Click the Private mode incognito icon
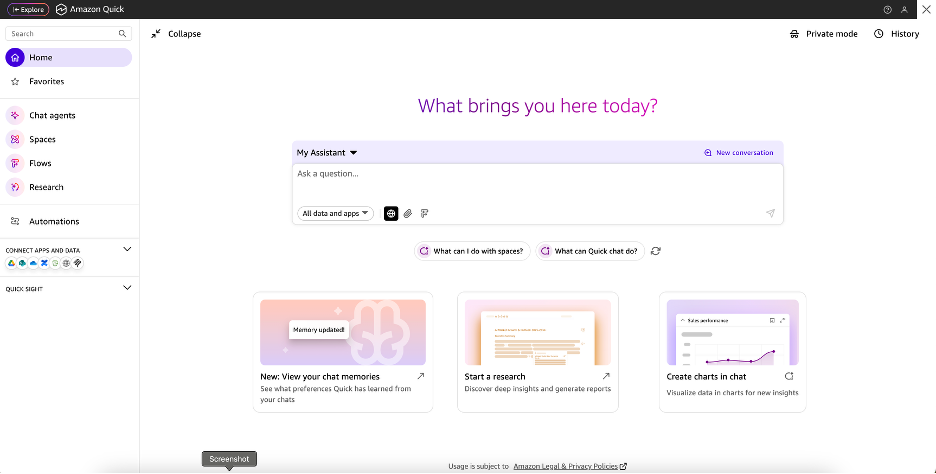The height and width of the screenshot is (474, 936). (794, 34)
